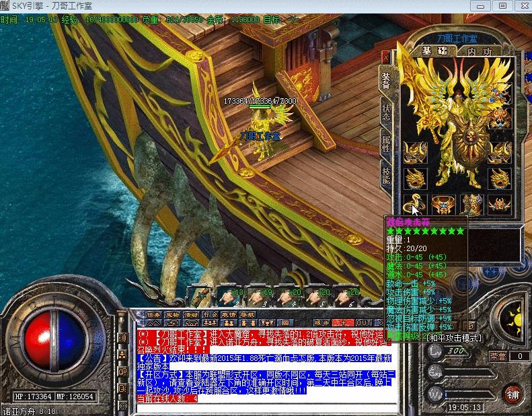This screenshot has height=416, width=532.
Task: Open the 活动 events button
Action: 192,315
